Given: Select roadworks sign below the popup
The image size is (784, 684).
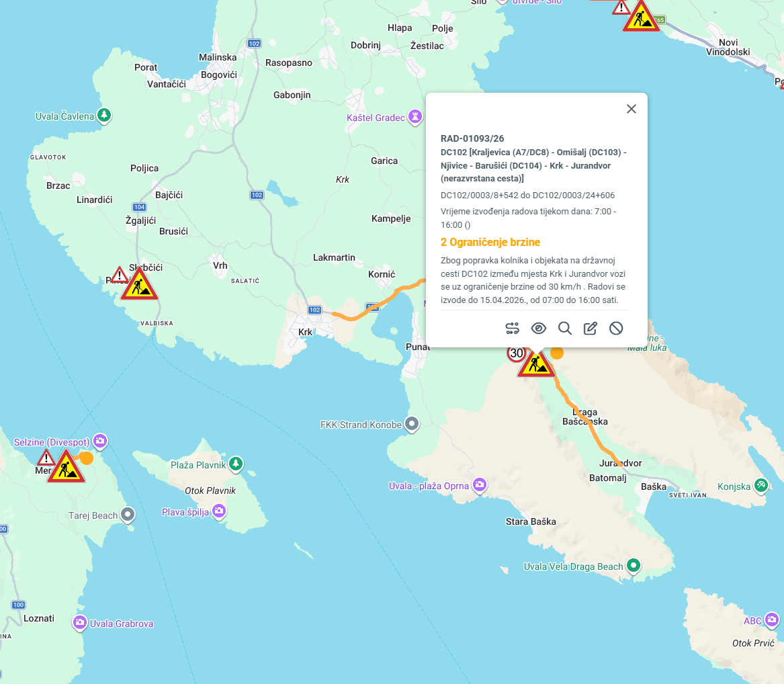Looking at the screenshot, I should tap(535, 365).
